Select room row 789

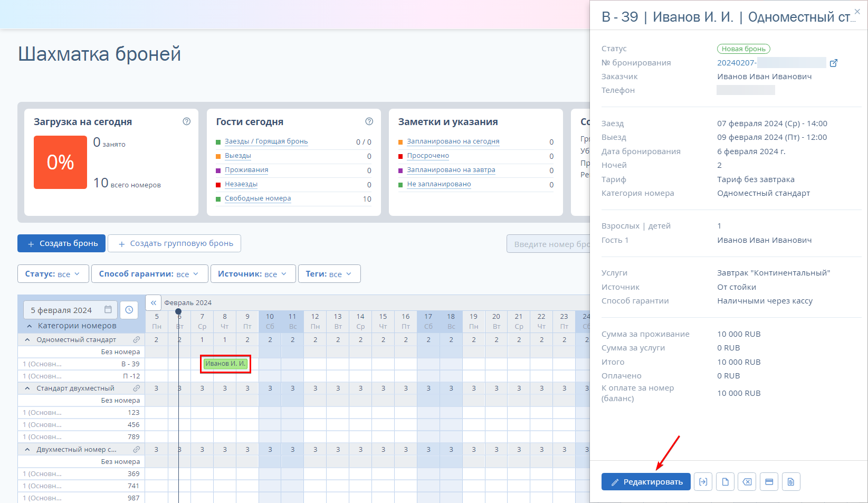81,437
